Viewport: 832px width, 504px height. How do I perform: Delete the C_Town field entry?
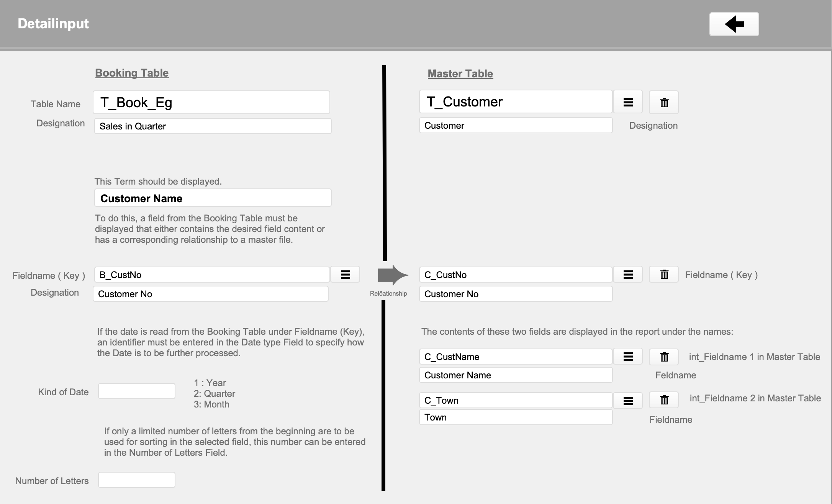(x=664, y=400)
